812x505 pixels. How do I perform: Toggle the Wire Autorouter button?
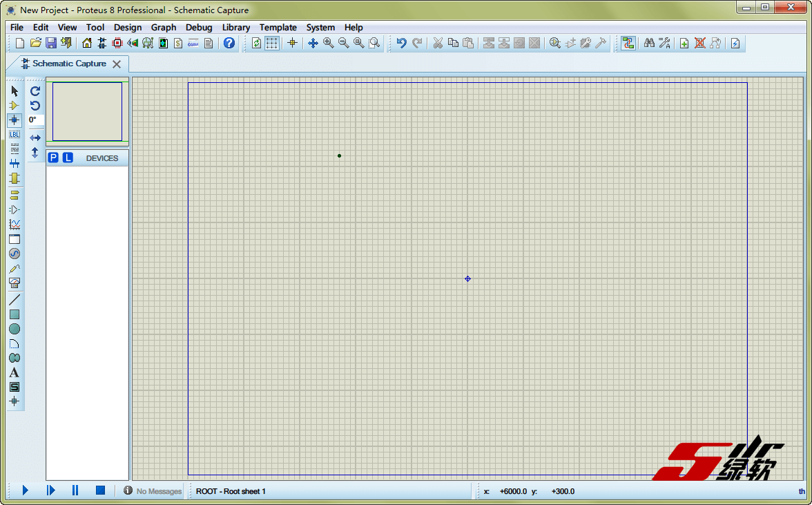[x=628, y=43]
